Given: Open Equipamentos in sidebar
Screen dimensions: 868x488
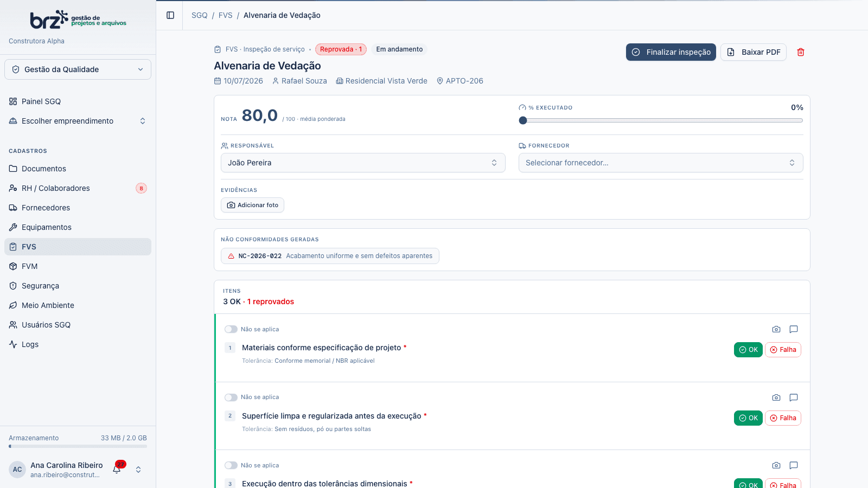Looking at the screenshot, I should coord(78,227).
